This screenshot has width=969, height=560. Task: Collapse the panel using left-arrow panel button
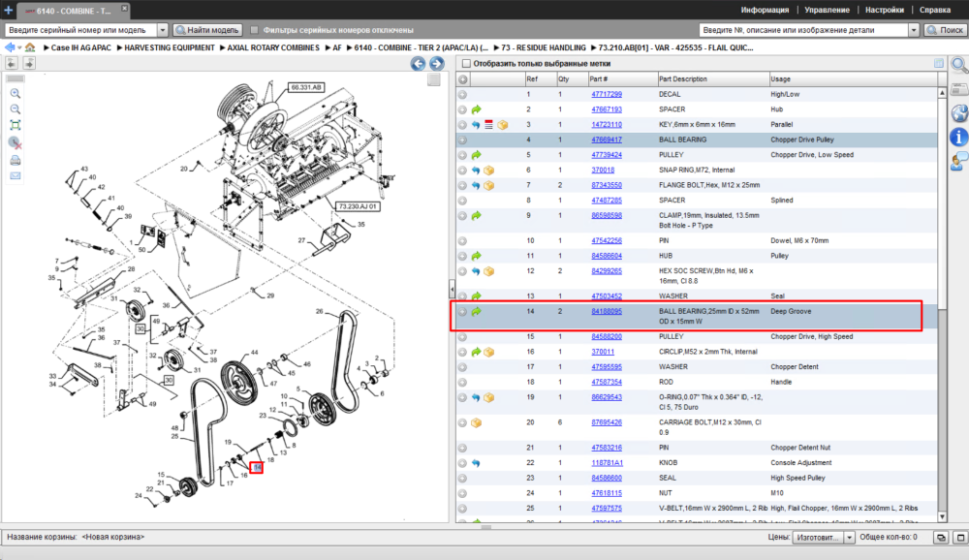(11, 63)
